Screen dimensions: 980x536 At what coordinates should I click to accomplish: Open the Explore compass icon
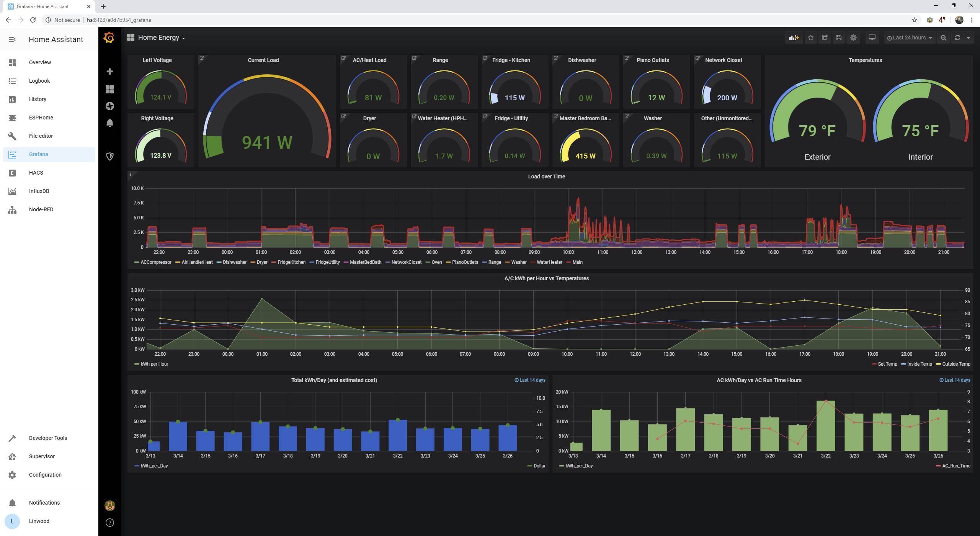click(110, 106)
